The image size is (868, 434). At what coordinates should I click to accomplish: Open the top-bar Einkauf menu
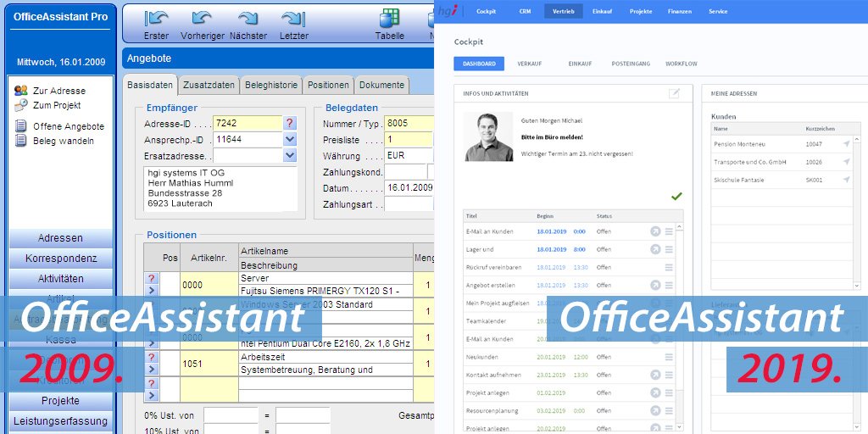(602, 12)
